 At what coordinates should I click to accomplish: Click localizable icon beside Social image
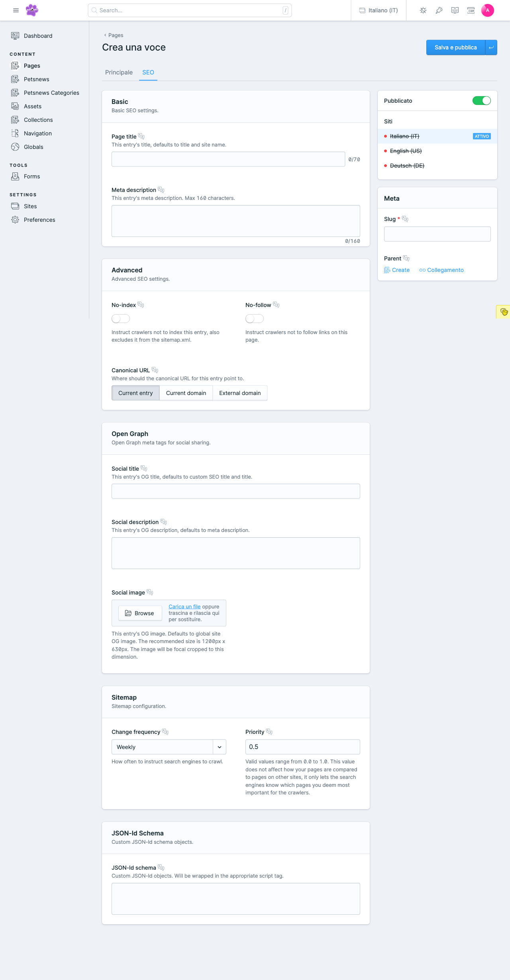point(150,592)
